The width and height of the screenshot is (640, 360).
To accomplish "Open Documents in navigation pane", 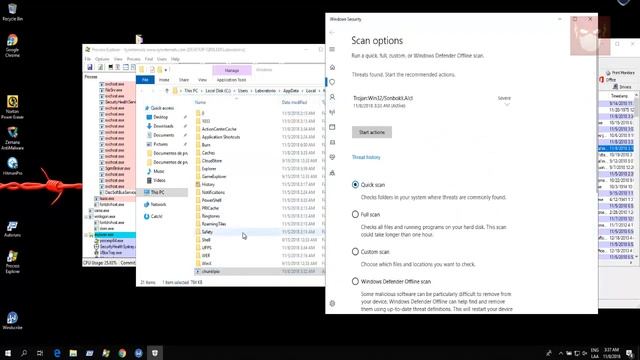I will [x=164, y=135].
